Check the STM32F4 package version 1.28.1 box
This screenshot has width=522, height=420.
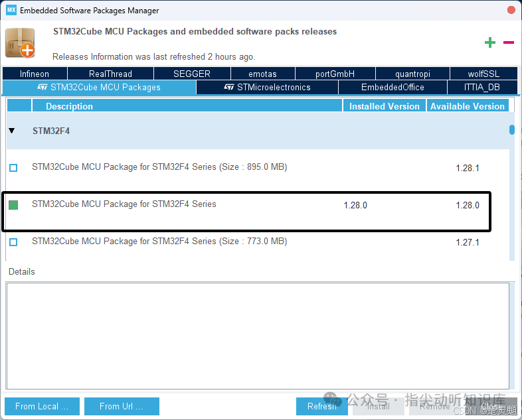13,168
